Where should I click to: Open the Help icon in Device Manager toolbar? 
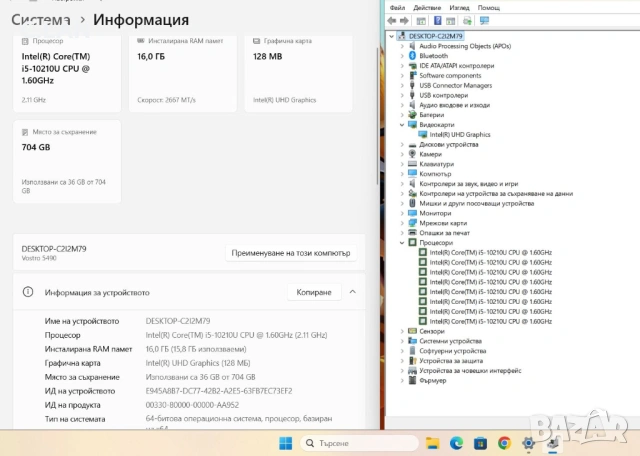[x=438, y=20]
